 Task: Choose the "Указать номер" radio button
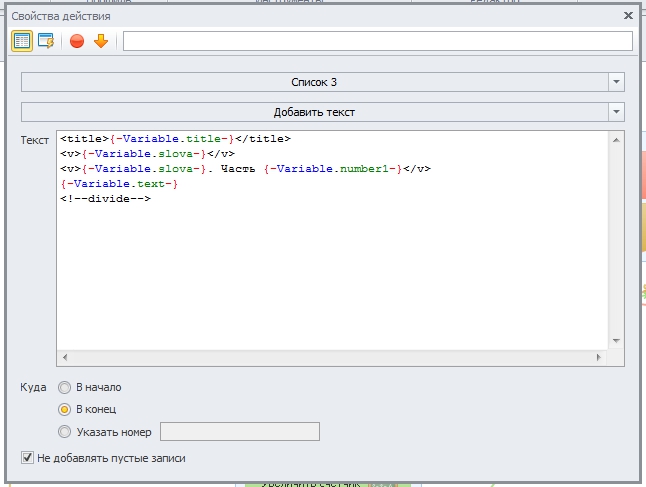(64, 432)
